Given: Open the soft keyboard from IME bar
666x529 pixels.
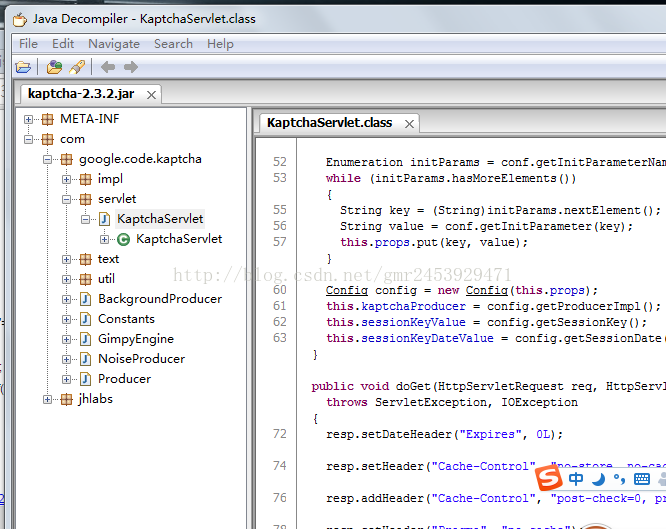Looking at the screenshot, I should click(641, 479).
